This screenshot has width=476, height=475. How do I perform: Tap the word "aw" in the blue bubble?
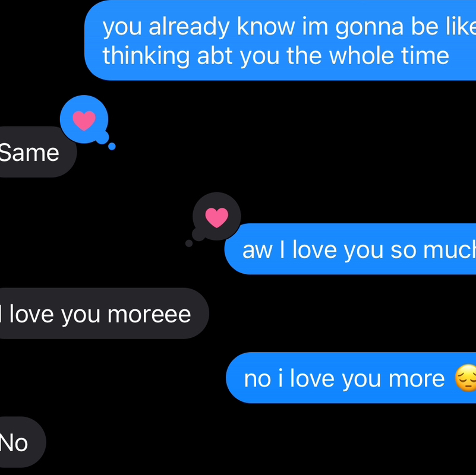257,251
